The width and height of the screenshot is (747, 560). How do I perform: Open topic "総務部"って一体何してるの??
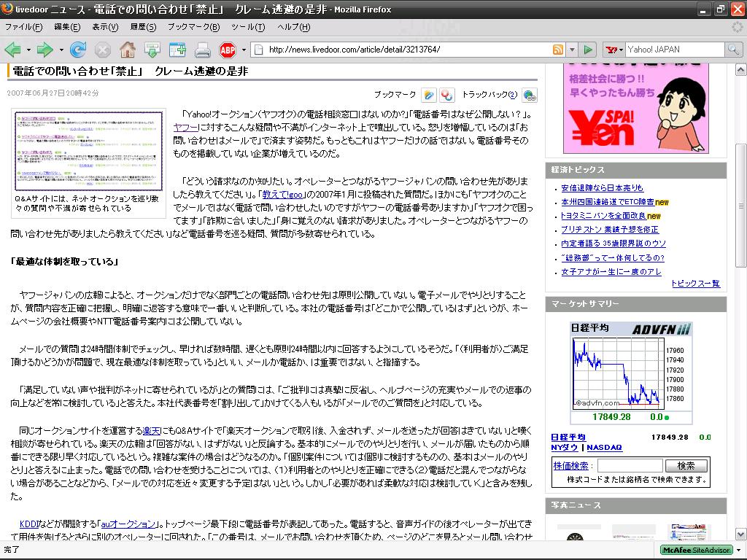click(613, 257)
